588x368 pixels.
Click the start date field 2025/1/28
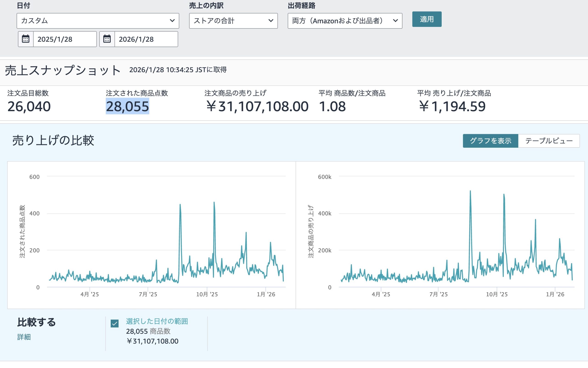[x=65, y=39]
